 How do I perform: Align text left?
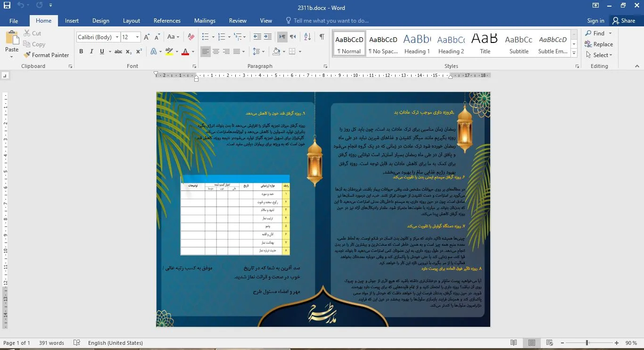206,51
